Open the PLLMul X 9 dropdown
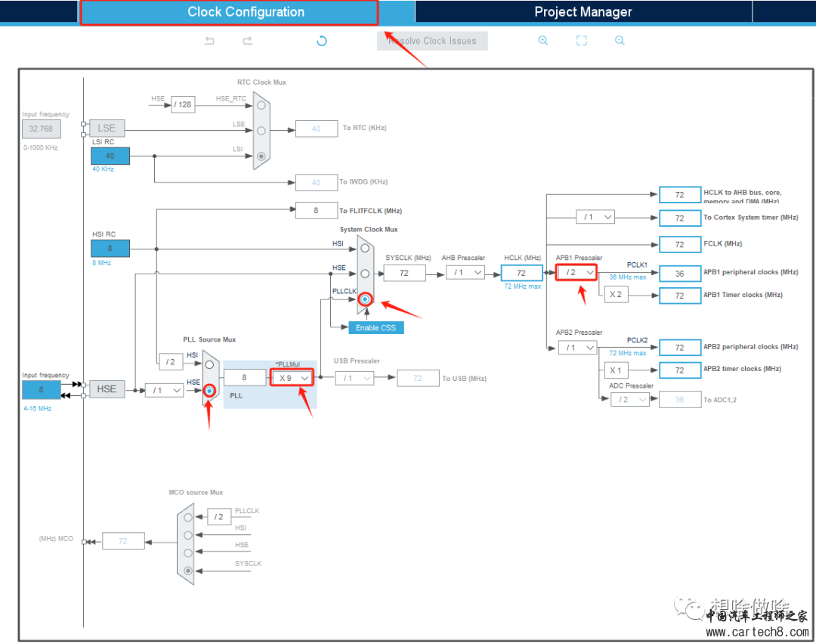 click(x=292, y=378)
